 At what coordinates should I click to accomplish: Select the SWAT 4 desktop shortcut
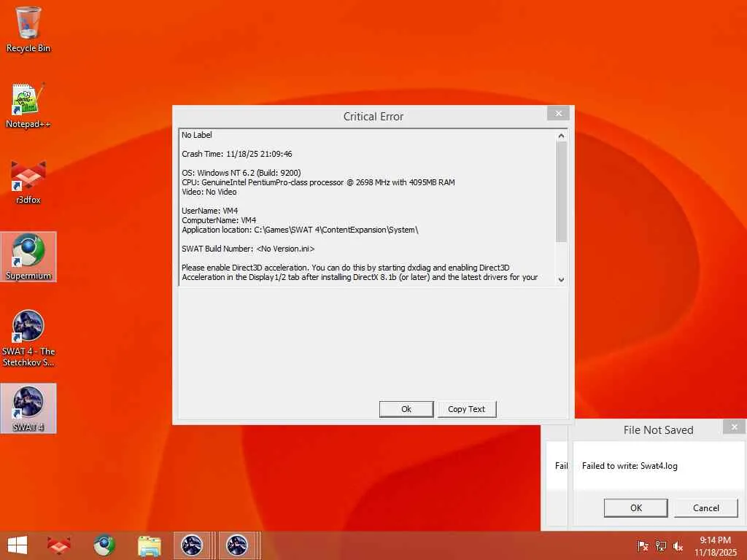tap(28, 408)
